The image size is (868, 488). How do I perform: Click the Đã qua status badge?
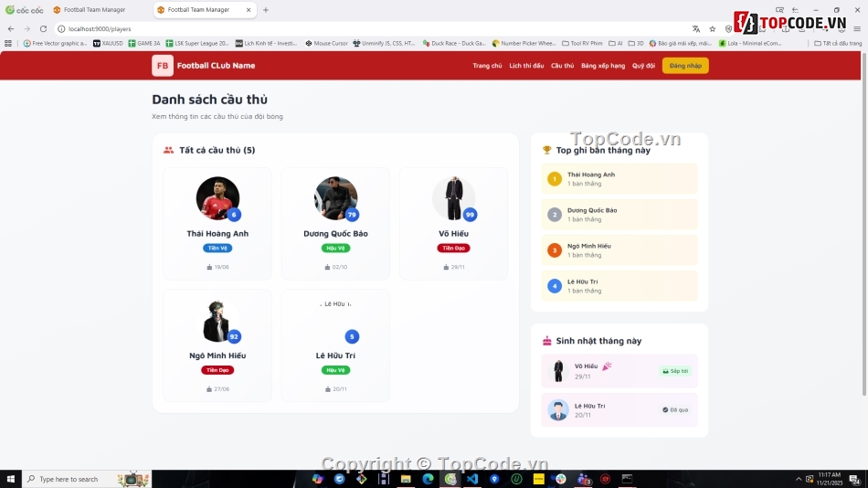675,410
